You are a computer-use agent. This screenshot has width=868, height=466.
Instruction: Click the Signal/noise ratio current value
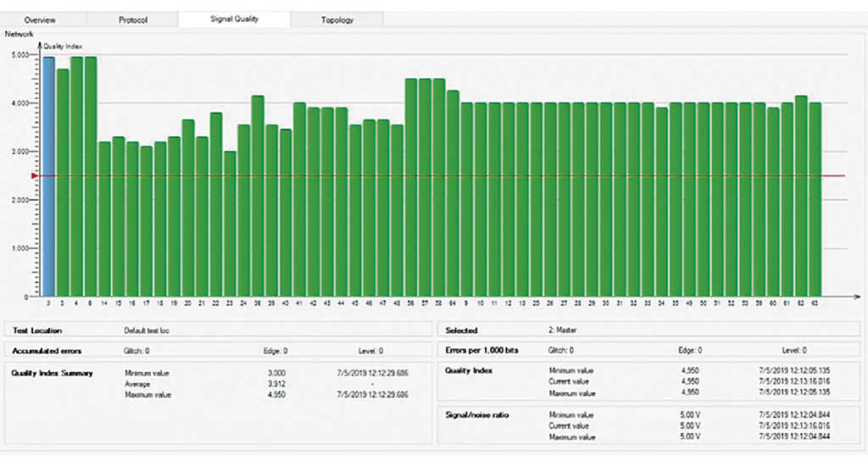pyautogui.click(x=690, y=425)
